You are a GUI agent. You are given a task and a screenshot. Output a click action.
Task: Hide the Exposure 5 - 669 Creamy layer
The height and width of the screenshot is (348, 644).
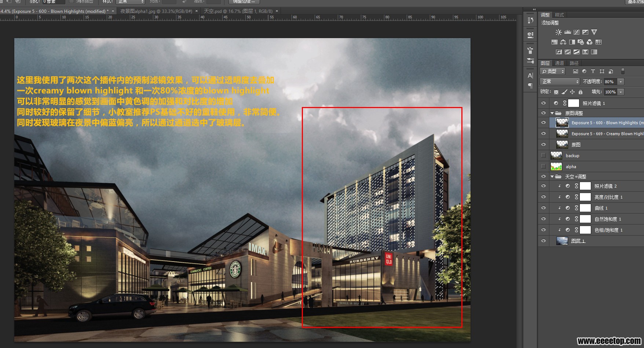click(544, 134)
